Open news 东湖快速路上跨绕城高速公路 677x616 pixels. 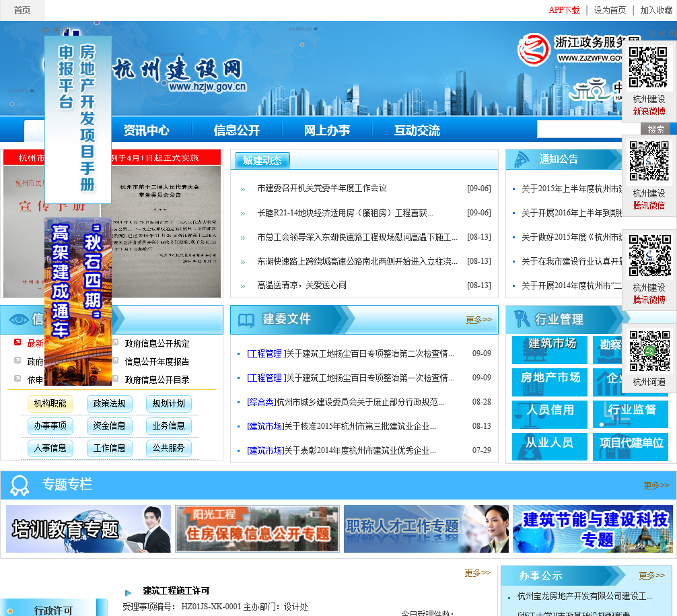(357, 261)
